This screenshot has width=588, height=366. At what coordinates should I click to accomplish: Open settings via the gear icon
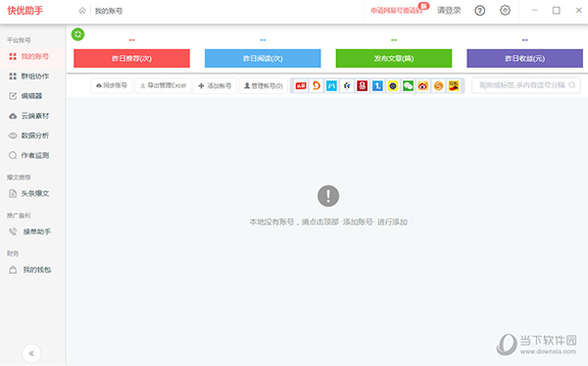[505, 10]
